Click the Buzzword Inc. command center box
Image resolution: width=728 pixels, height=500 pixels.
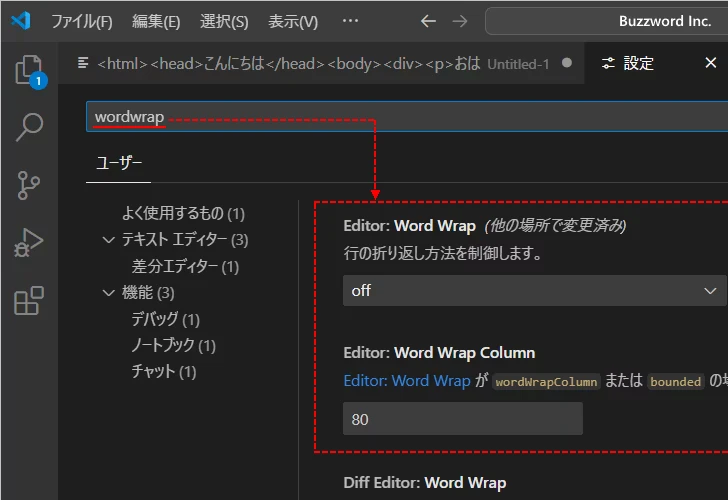606,21
